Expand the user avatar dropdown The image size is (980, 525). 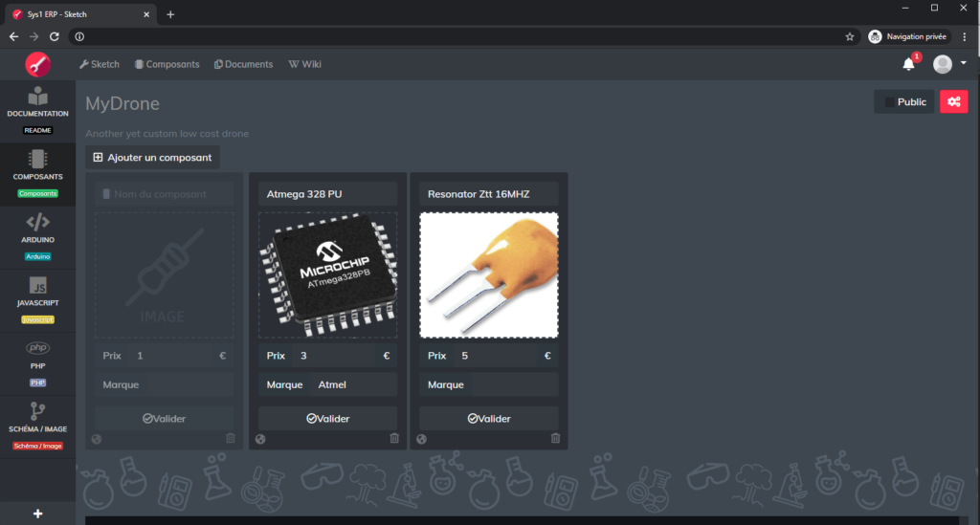[x=949, y=64]
